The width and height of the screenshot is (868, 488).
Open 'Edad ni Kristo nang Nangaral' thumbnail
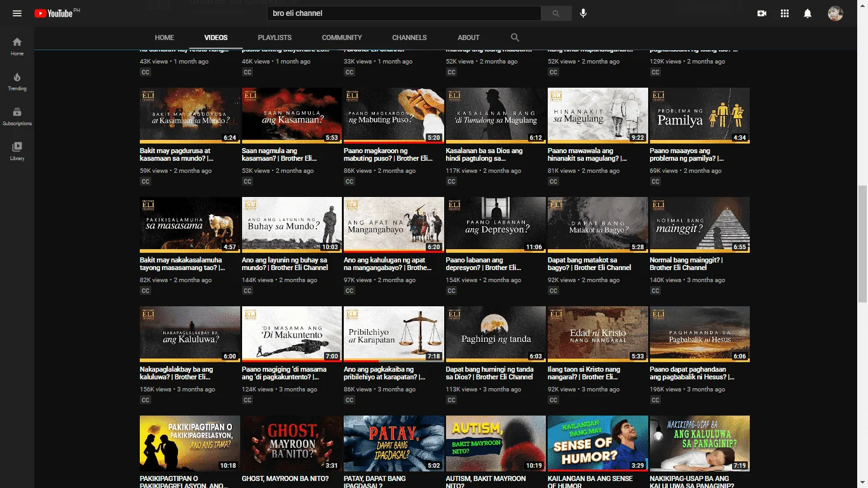(x=598, y=334)
